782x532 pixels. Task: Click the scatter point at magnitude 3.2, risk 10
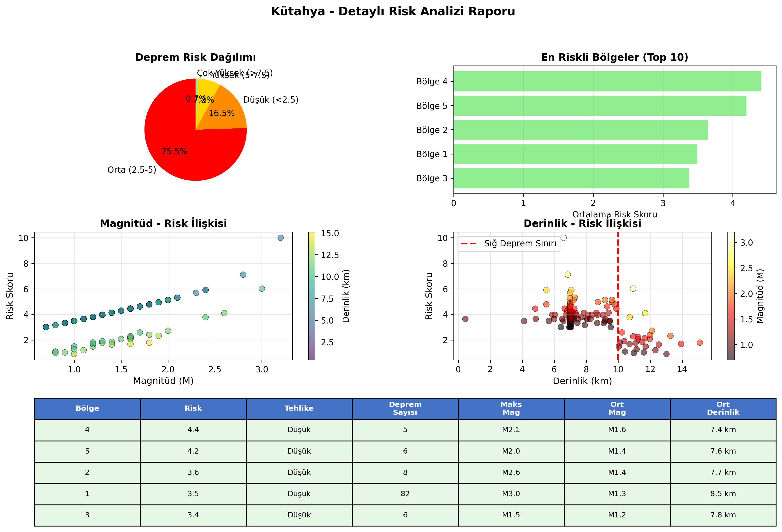(281, 238)
